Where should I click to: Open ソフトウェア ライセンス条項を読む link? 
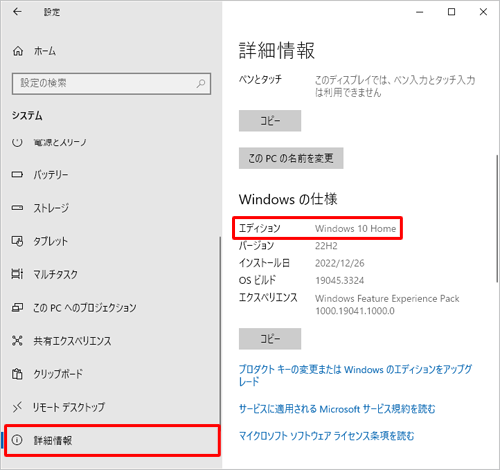(x=326, y=436)
